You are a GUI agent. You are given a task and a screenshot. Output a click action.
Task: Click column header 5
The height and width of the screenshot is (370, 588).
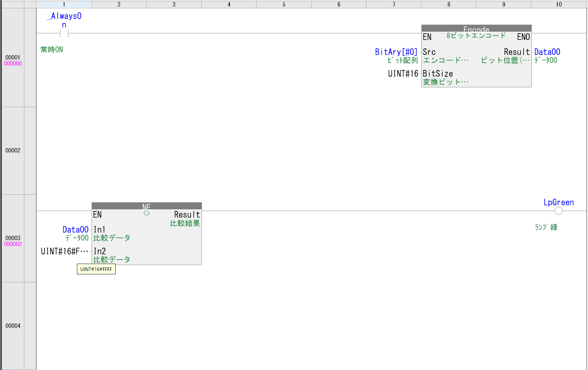point(284,4)
